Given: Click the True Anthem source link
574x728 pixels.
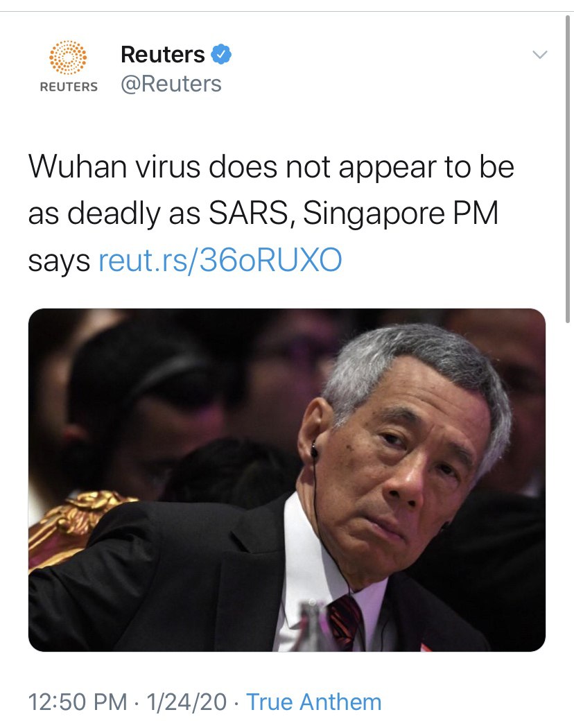Looking at the screenshot, I should (x=313, y=702).
